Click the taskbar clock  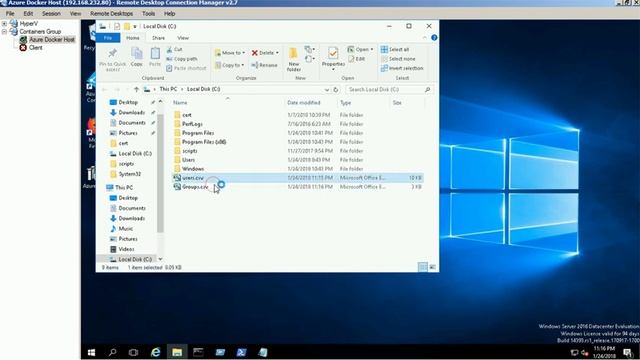[x=604, y=352]
